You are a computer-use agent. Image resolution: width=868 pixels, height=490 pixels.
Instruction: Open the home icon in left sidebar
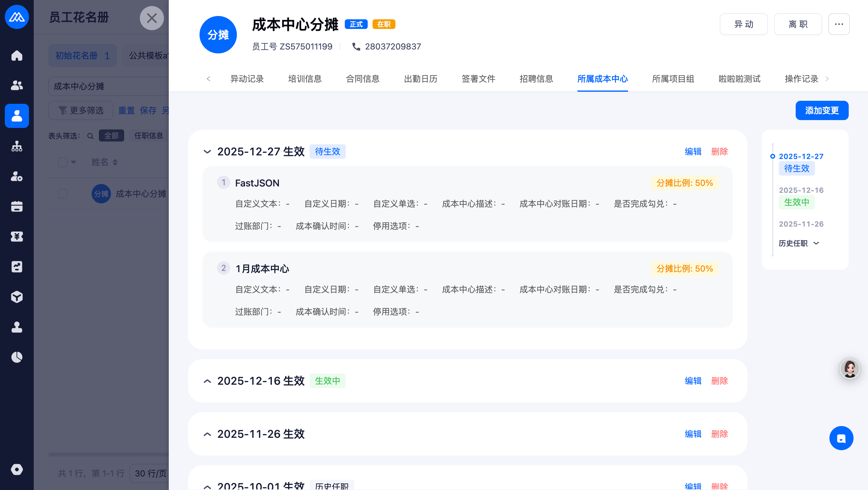17,56
